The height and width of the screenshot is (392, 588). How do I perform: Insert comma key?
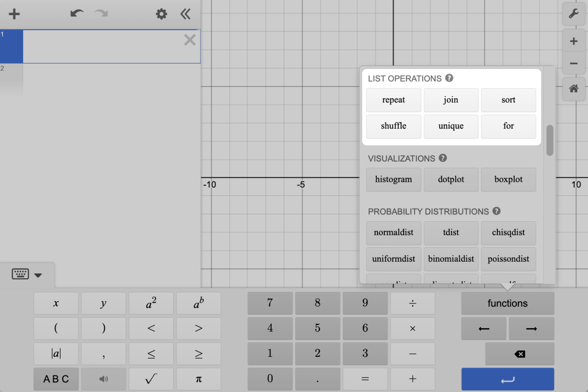[x=103, y=353]
